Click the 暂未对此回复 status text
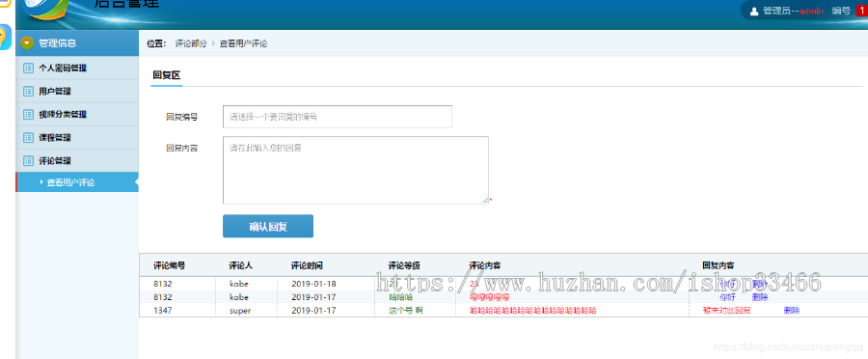Viewport: 868px width, 359px height. 727,311
